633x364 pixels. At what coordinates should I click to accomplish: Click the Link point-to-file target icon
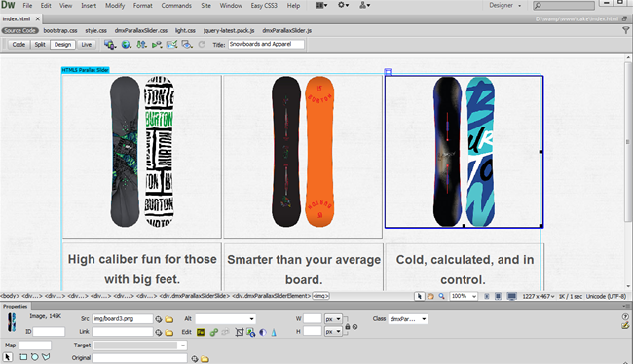159,333
